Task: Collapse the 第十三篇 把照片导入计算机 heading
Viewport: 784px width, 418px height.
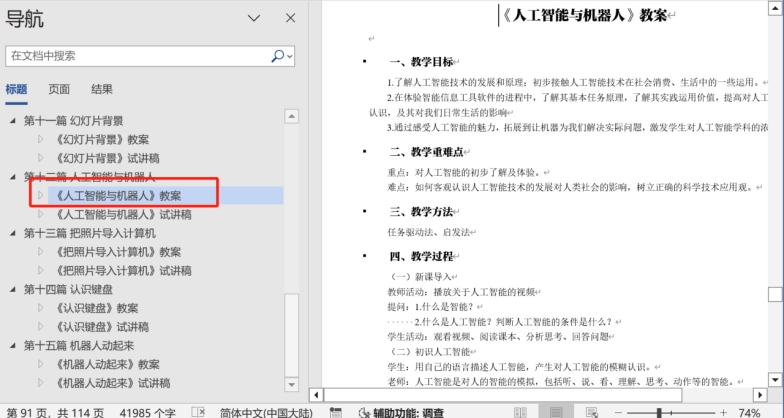Action: coord(13,233)
